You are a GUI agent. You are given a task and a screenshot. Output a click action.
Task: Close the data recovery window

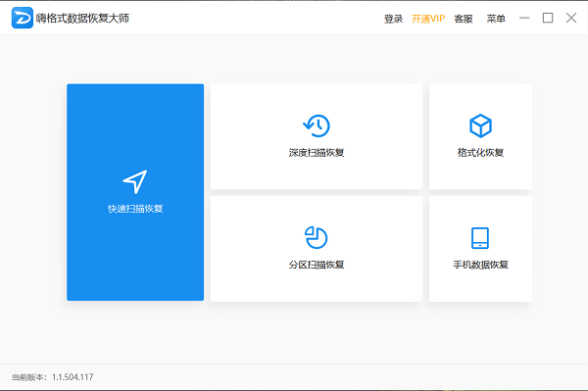coord(571,18)
